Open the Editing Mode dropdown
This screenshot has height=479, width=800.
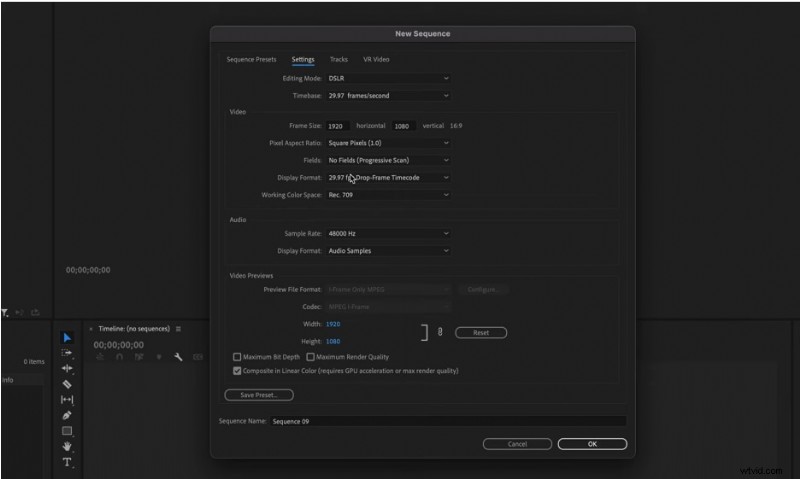coord(388,78)
